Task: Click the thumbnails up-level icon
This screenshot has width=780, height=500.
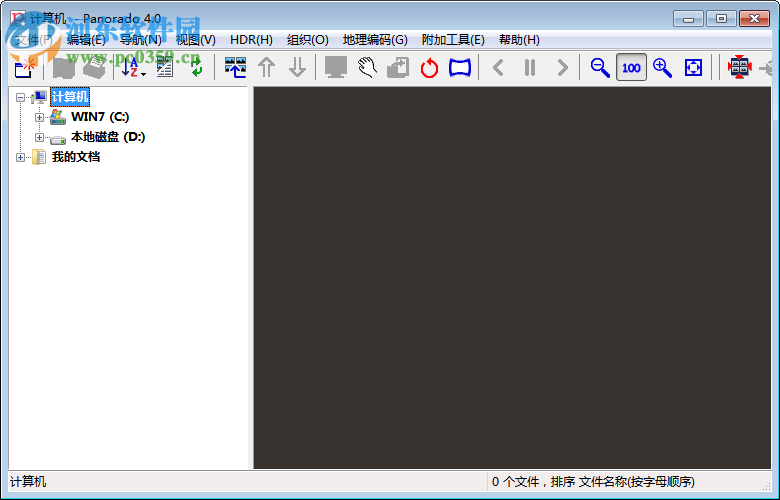Action: 235,68
